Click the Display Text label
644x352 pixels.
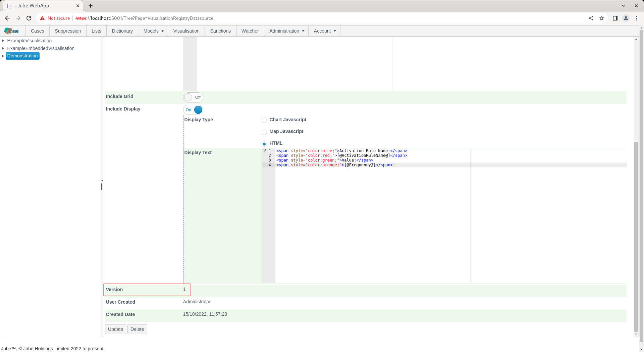click(x=198, y=152)
